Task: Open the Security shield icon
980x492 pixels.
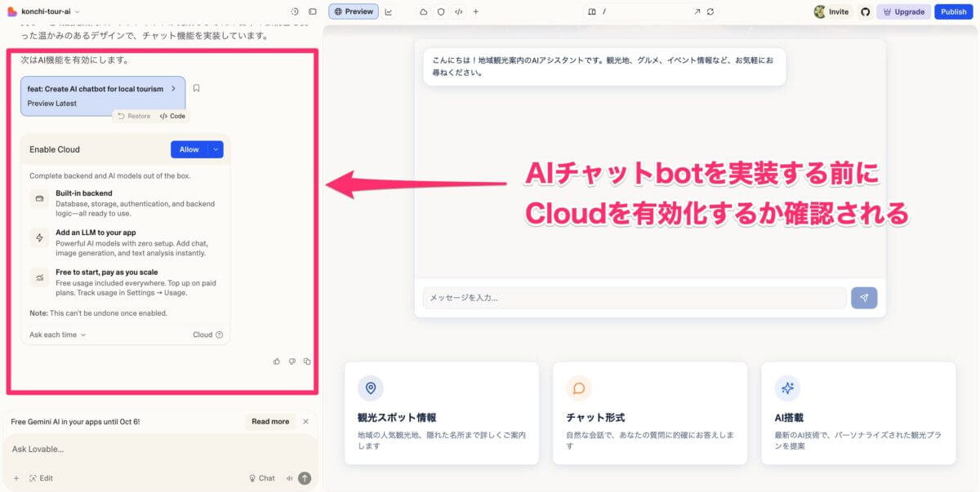Action: (x=441, y=12)
